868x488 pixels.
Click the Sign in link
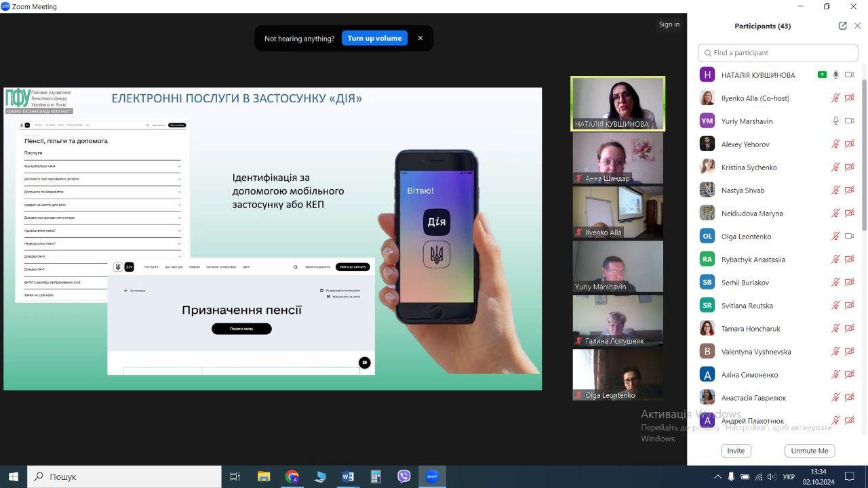669,24
